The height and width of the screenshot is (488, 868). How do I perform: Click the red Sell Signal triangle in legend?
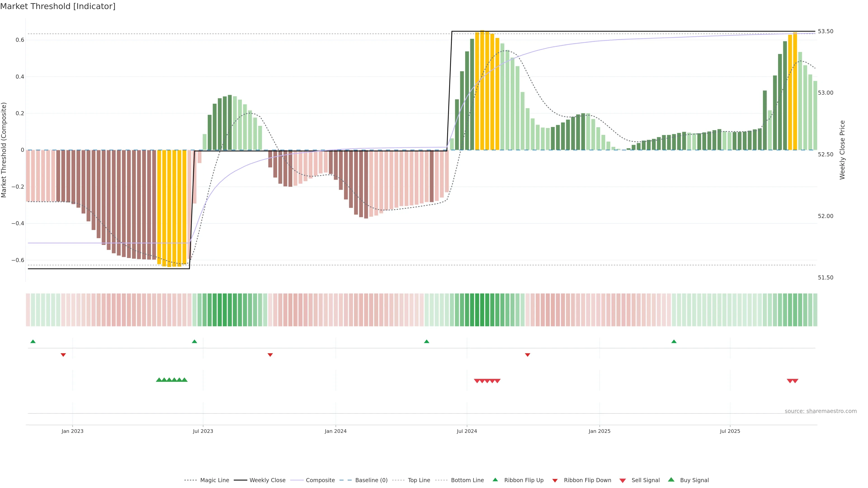[x=623, y=481]
